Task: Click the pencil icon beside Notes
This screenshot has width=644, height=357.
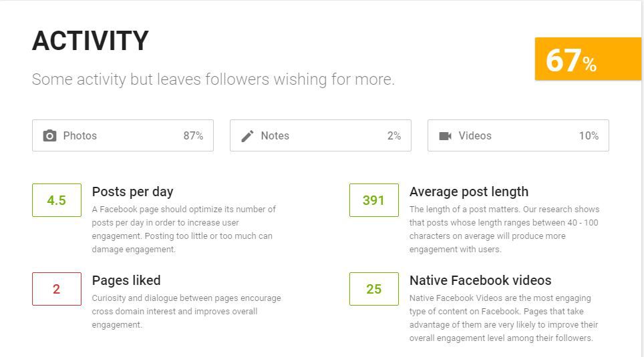Action: [x=247, y=136]
